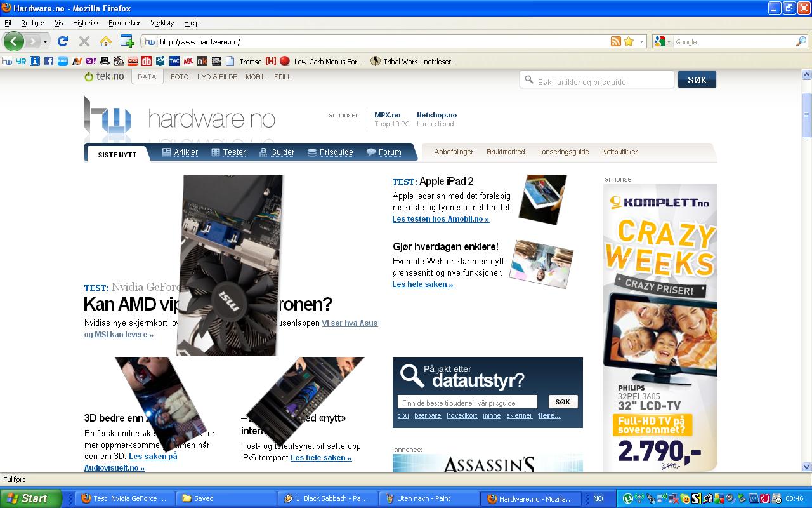The height and width of the screenshot is (508, 812).
Task: Click the SØK button in the datautstyr box
Action: [563, 402]
